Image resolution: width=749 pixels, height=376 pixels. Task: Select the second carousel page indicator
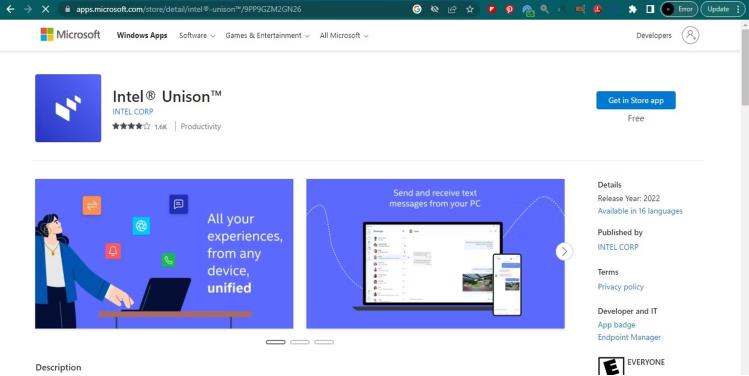[x=300, y=342]
